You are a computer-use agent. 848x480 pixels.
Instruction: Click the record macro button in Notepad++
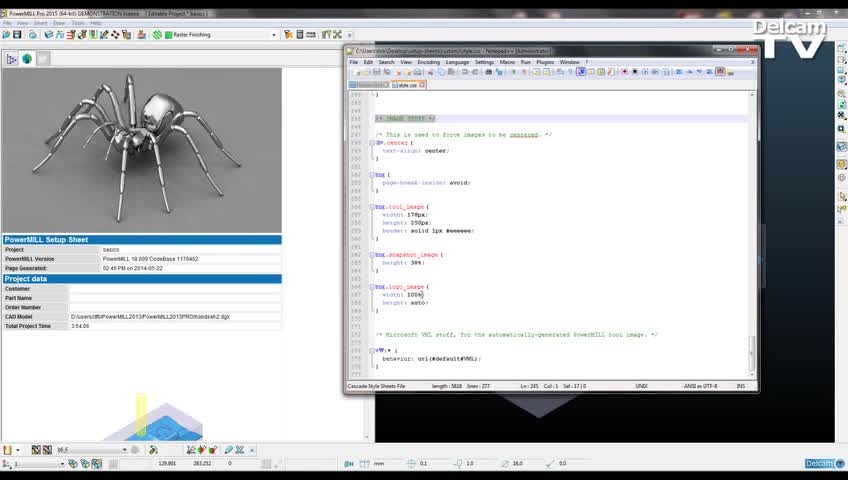[625, 72]
